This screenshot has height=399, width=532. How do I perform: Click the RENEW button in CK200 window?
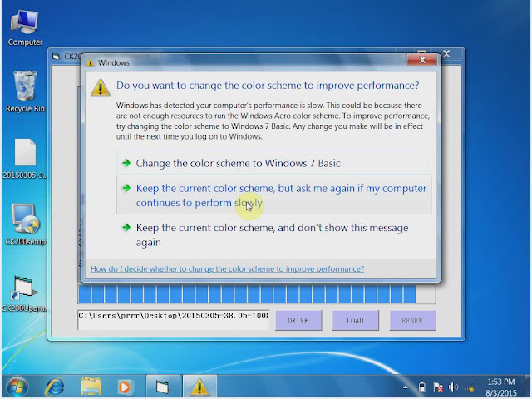coord(412,320)
